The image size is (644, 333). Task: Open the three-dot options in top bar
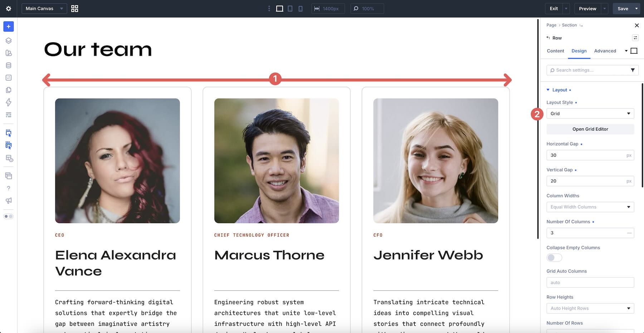(x=269, y=9)
